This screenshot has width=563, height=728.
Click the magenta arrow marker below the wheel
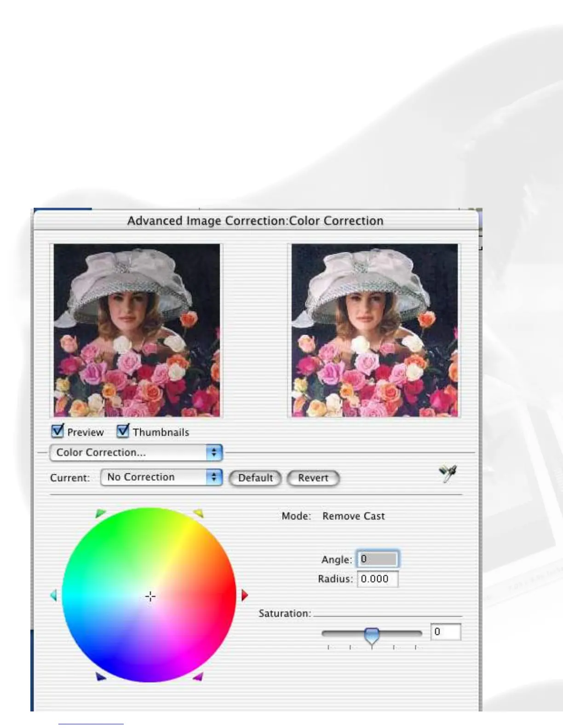[198, 677]
